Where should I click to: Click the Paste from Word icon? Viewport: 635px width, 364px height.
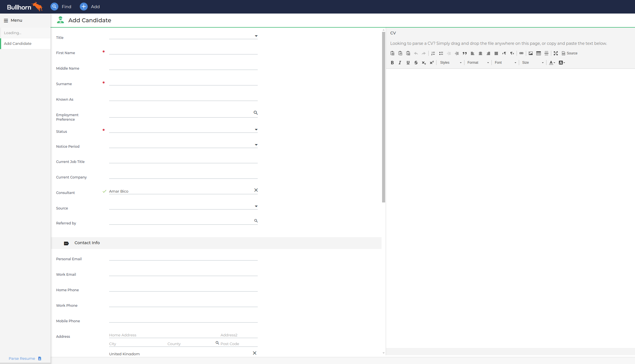[x=408, y=53]
